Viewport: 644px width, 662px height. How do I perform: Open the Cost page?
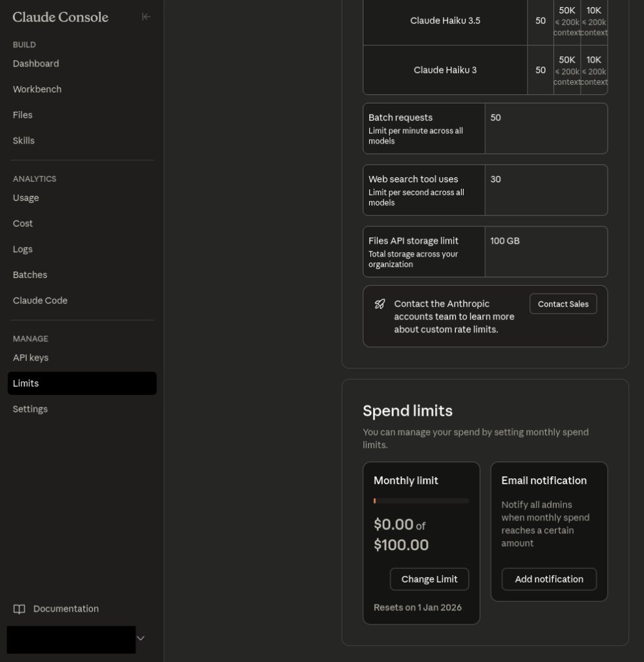point(23,224)
